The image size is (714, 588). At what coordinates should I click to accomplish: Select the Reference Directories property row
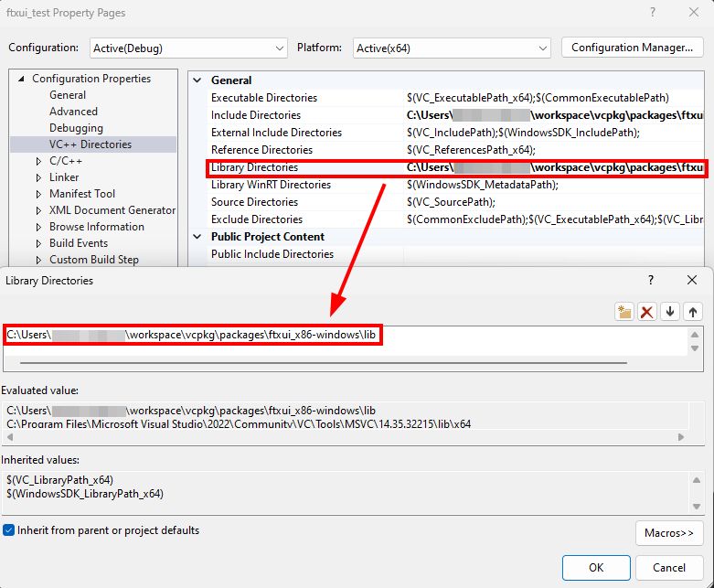[457, 149]
